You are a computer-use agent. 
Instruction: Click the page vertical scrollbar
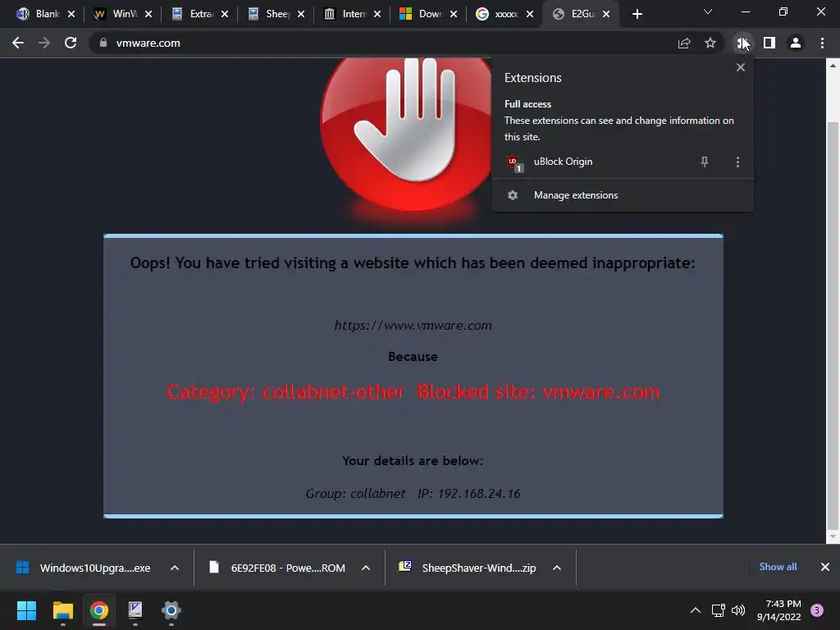click(x=833, y=326)
